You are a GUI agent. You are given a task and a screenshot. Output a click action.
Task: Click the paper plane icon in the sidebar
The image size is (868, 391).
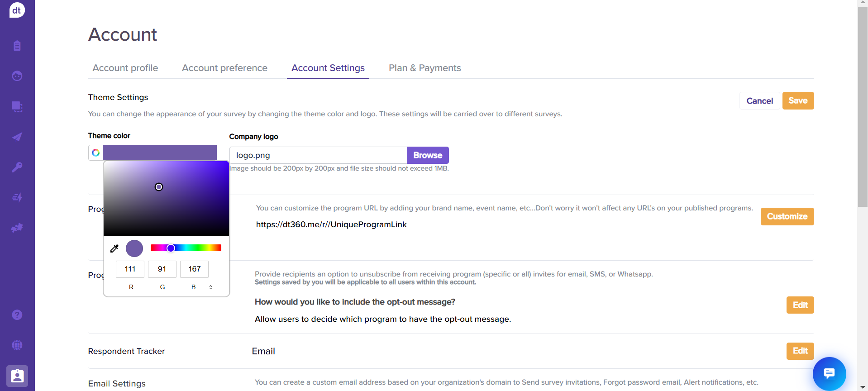click(17, 137)
